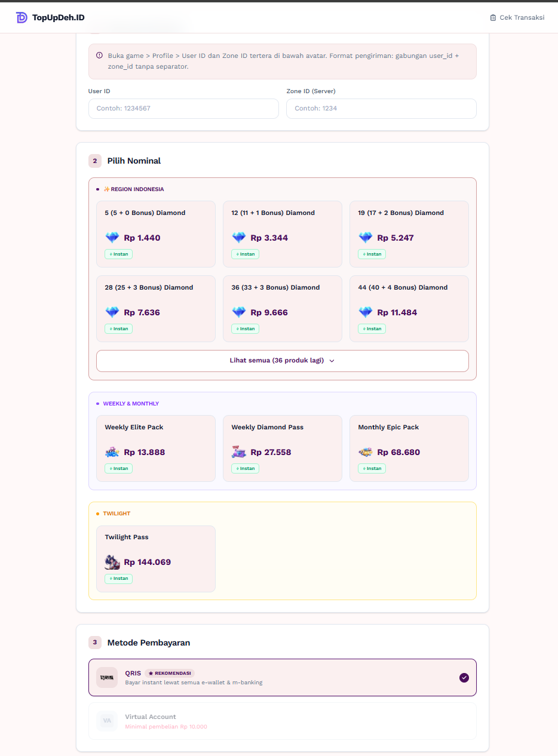Focus the User ID input field
Screen dimensions: 558x756
[183, 109]
